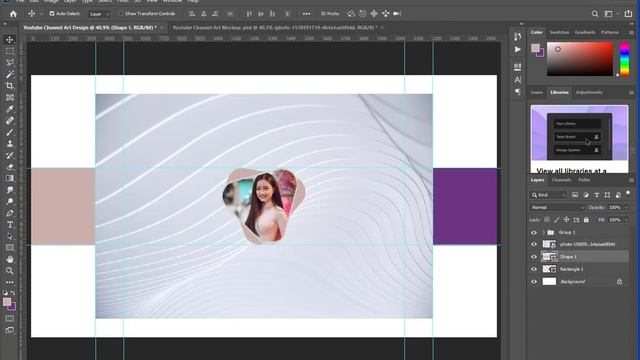Click the hue slider in Color panel
The height and width of the screenshot is (360, 640).
tap(624, 59)
